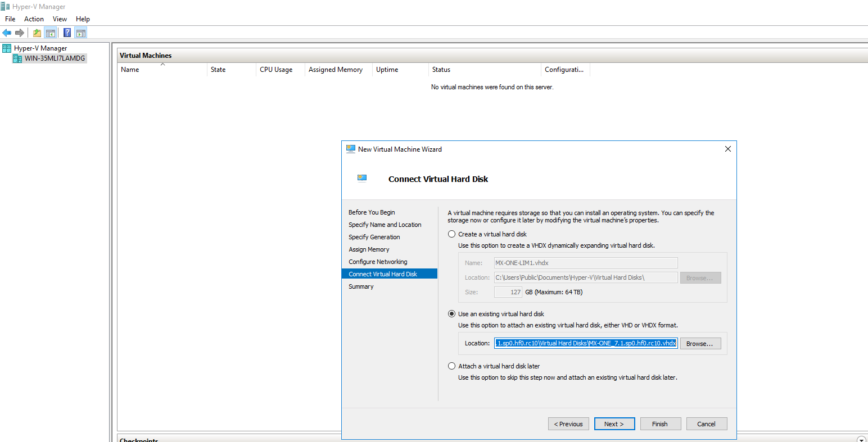Choose Attach a virtual hard disk later

point(452,366)
